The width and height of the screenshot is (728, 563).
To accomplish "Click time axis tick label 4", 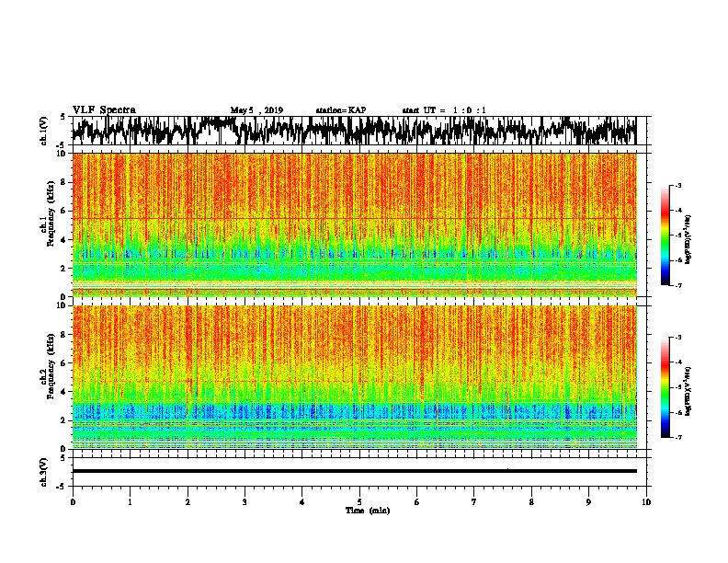I will pyautogui.click(x=302, y=502).
